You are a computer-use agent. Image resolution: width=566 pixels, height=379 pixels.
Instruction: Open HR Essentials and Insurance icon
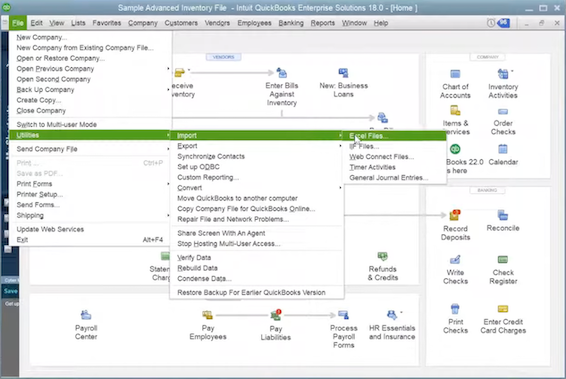tap(391, 315)
